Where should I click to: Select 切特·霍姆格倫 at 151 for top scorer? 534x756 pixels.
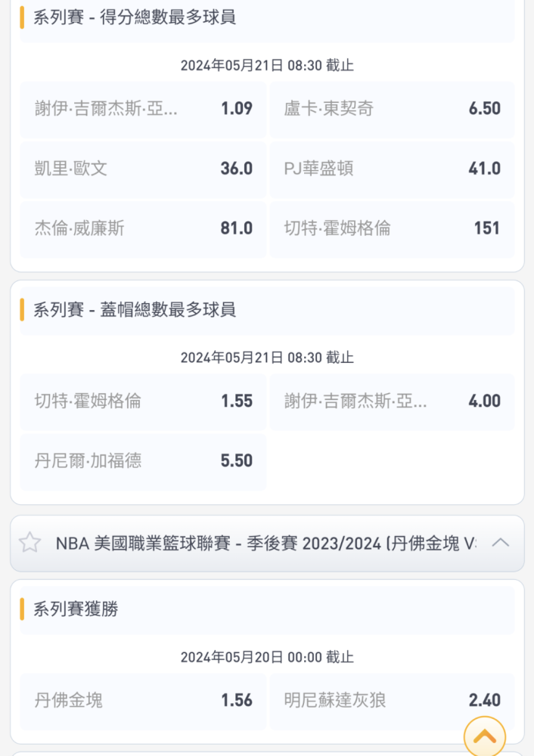pyautogui.click(x=392, y=229)
